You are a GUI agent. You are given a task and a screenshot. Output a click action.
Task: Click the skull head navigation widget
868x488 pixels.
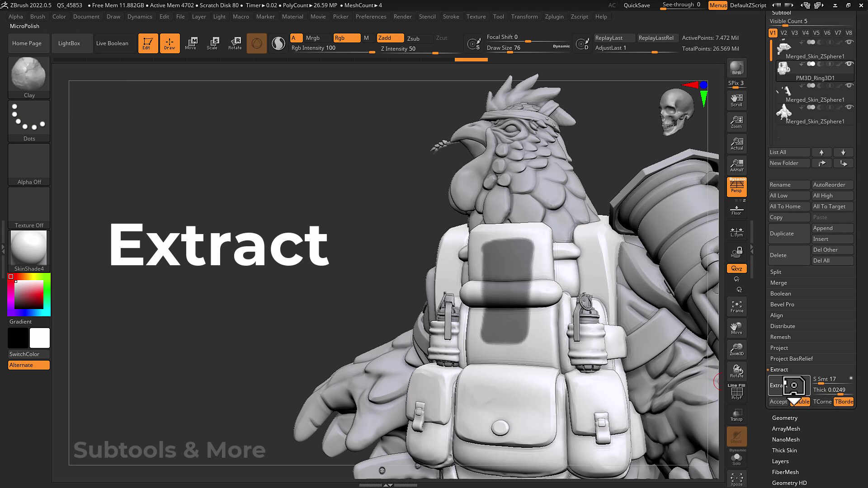675,111
